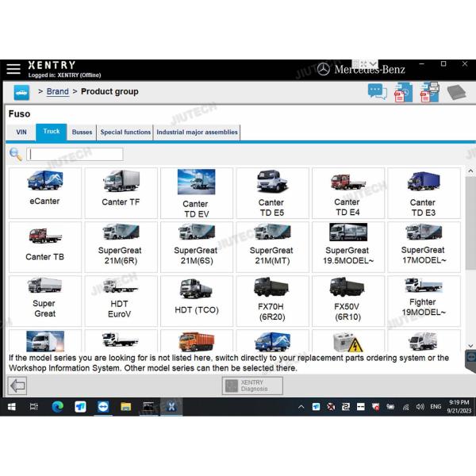476x476 pixels.
Task: Click the book manual icon
Action: click(x=456, y=92)
